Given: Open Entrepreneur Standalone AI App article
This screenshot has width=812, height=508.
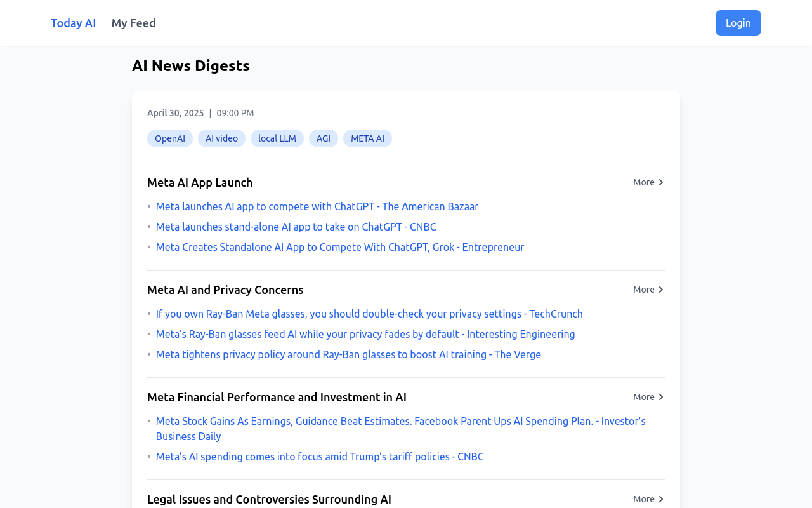Looking at the screenshot, I should [340, 247].
